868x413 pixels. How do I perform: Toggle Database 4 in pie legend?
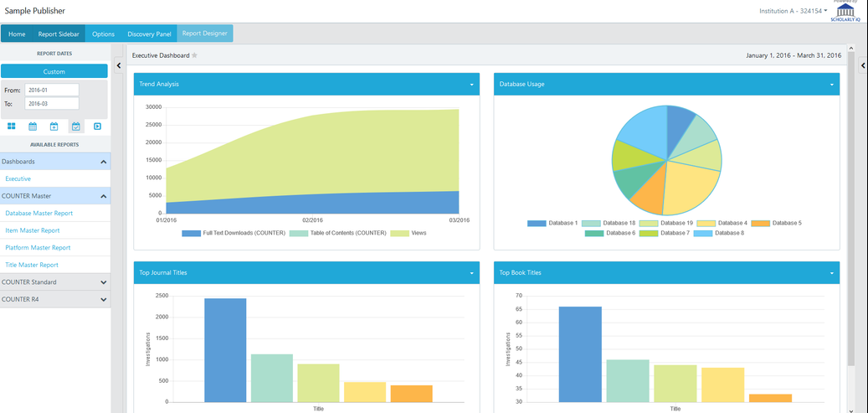[x=722, y=224]
